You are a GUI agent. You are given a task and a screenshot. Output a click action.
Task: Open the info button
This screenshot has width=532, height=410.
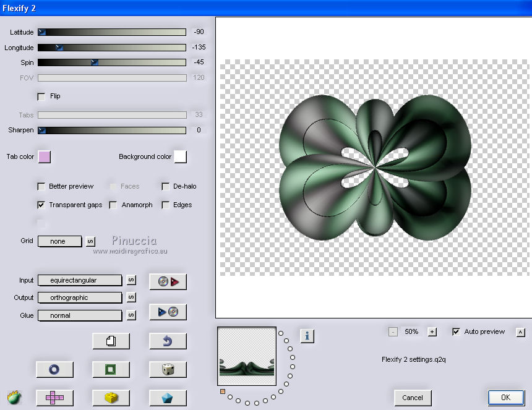[x=307, y=336]
